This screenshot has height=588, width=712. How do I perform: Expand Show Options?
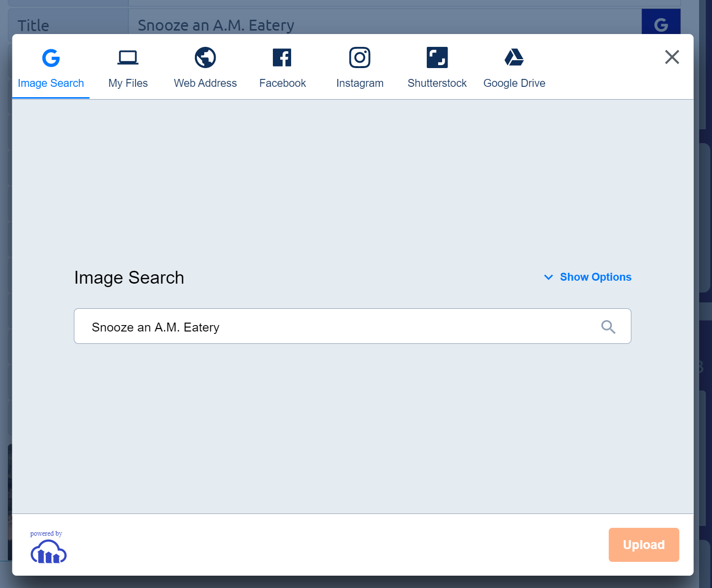pos(587,277)
